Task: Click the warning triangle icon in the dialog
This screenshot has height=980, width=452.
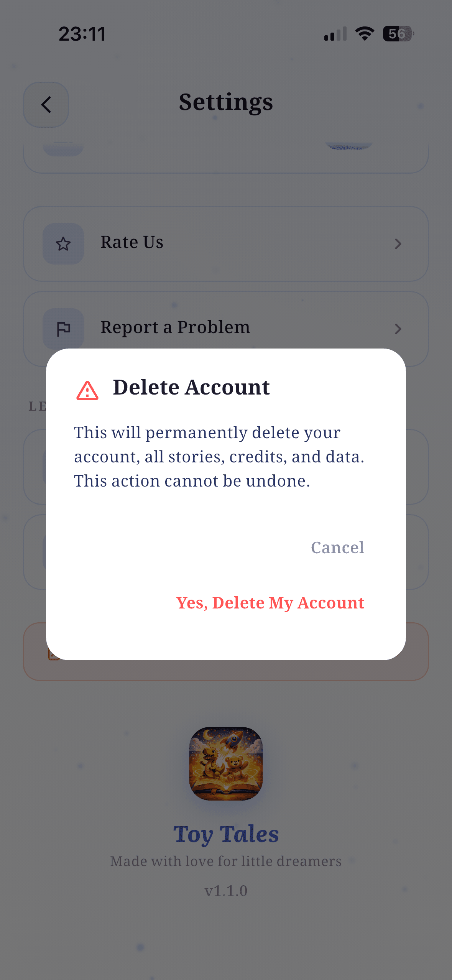Action: pos(88,391)
